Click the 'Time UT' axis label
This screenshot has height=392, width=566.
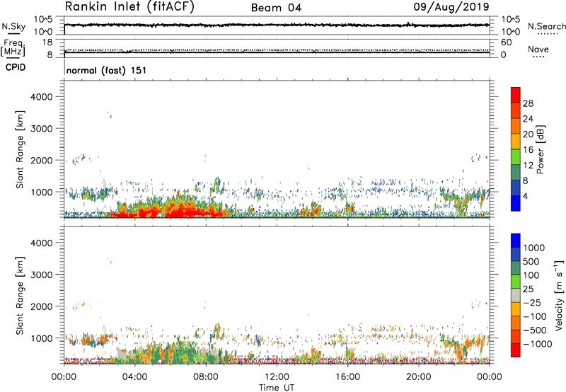pos(277,388)
